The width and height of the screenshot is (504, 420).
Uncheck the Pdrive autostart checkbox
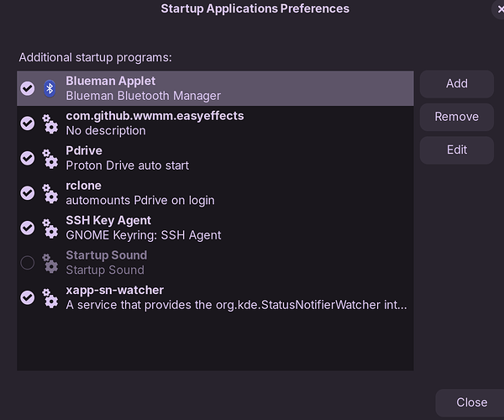coord(28,158)
